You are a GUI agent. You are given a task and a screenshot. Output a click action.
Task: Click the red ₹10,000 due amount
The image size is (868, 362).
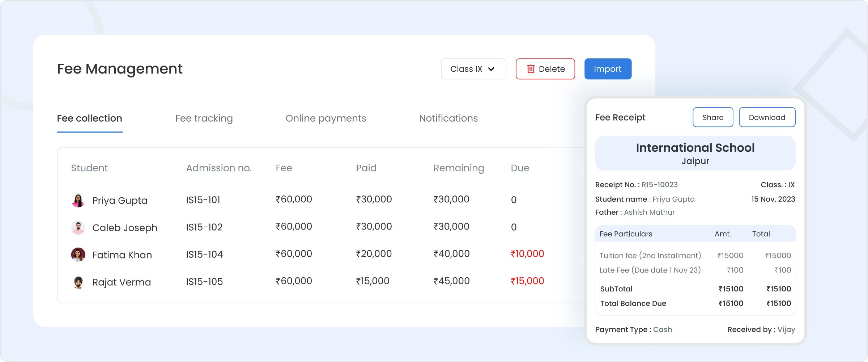point(528,253)
